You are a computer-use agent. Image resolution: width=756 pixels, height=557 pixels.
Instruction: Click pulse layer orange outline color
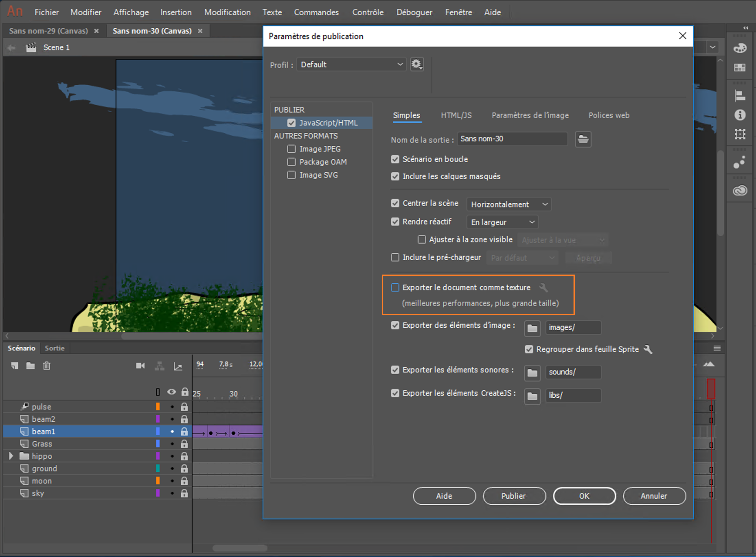point(158,407)
